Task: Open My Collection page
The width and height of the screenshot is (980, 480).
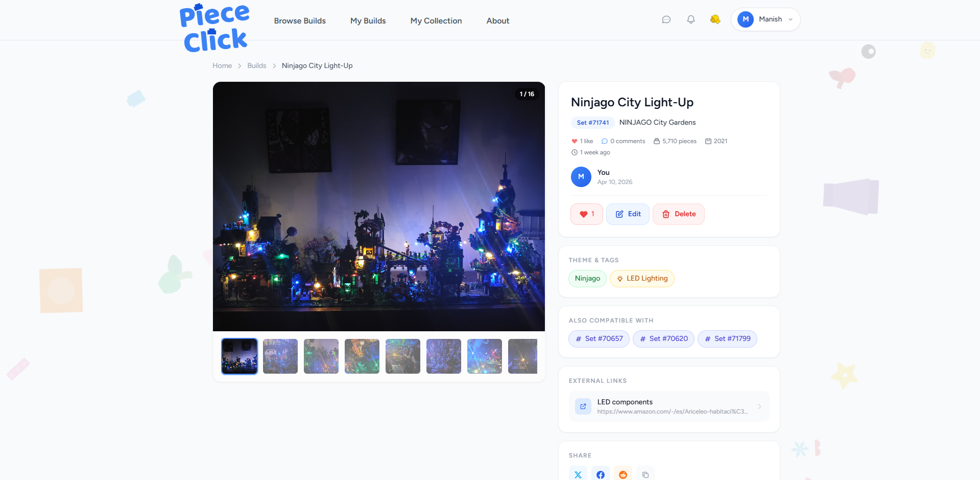Action: (x=436, y=21)
